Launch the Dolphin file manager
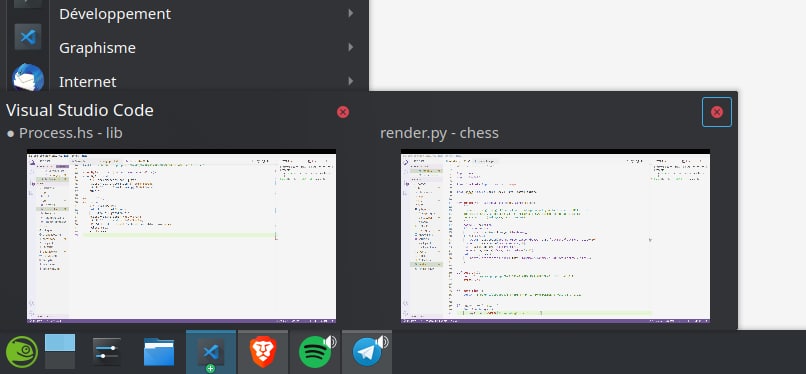This screenshot has width=806, height=374. (x=159, y=352)
